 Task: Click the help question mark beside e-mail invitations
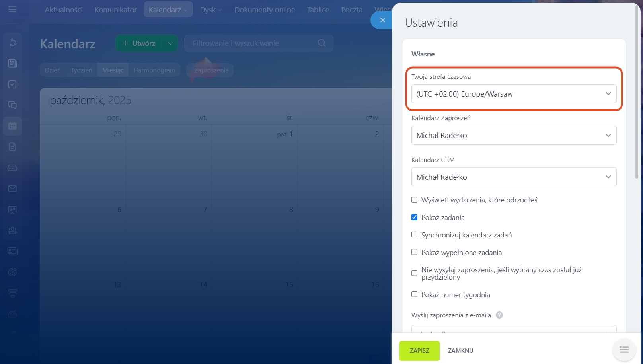click(x=499, y=315)
